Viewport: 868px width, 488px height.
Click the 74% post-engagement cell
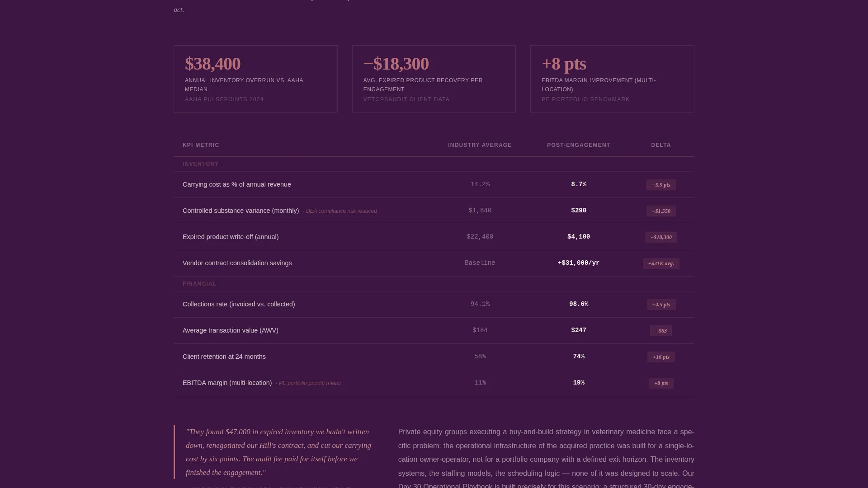(579, 357)
